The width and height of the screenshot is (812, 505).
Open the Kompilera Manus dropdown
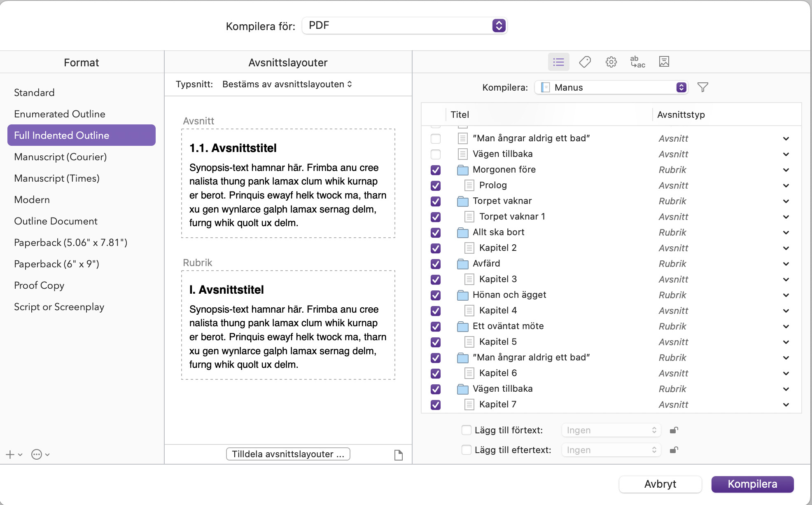611,87
